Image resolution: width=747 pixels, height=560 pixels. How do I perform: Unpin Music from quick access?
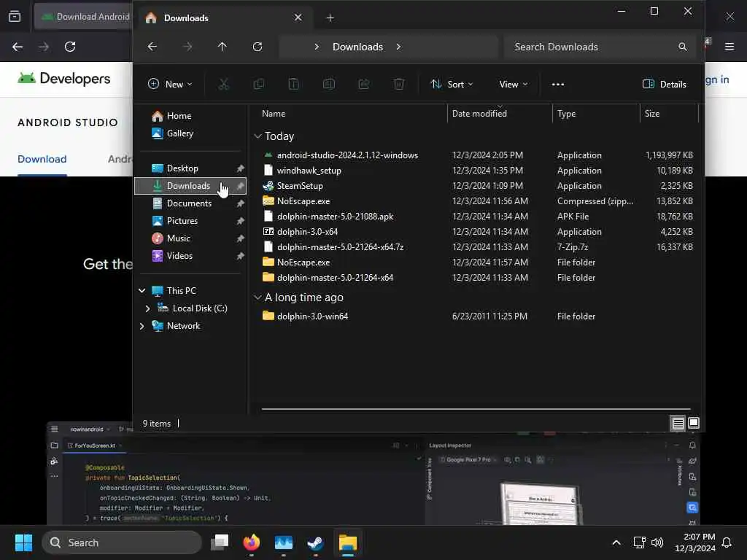click(x=241, y=238)
